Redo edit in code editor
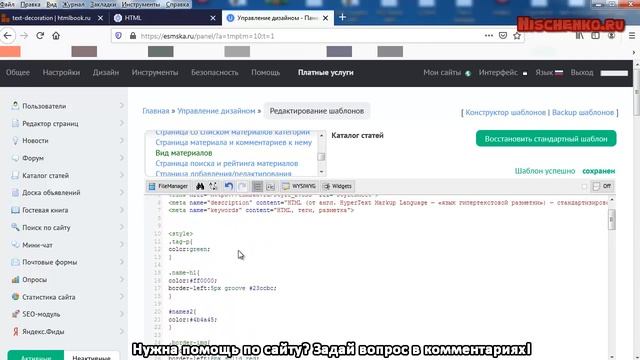This screenshot has height=360, width=640. tap(242, 186)
